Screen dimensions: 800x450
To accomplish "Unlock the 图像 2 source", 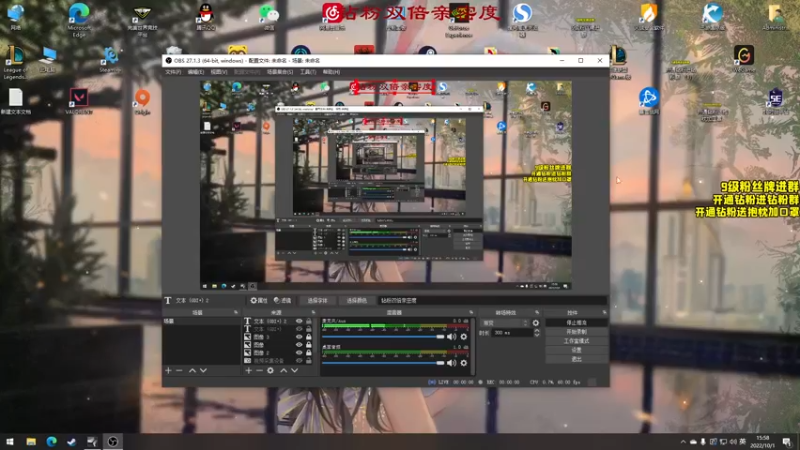I will coord(309,353).
